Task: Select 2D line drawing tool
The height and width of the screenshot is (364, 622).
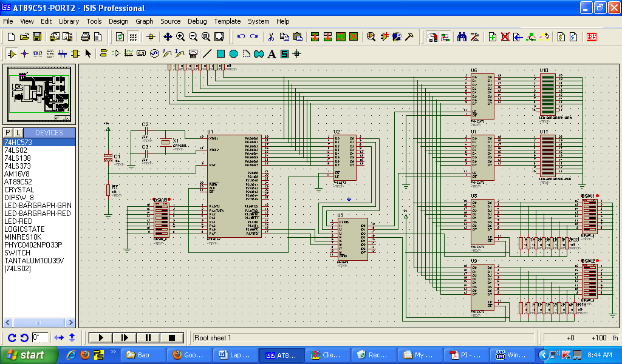Action: (208, 53)
